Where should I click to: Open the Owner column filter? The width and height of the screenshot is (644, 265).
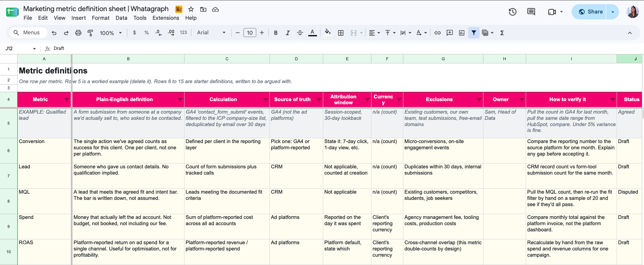coord(522,99)
